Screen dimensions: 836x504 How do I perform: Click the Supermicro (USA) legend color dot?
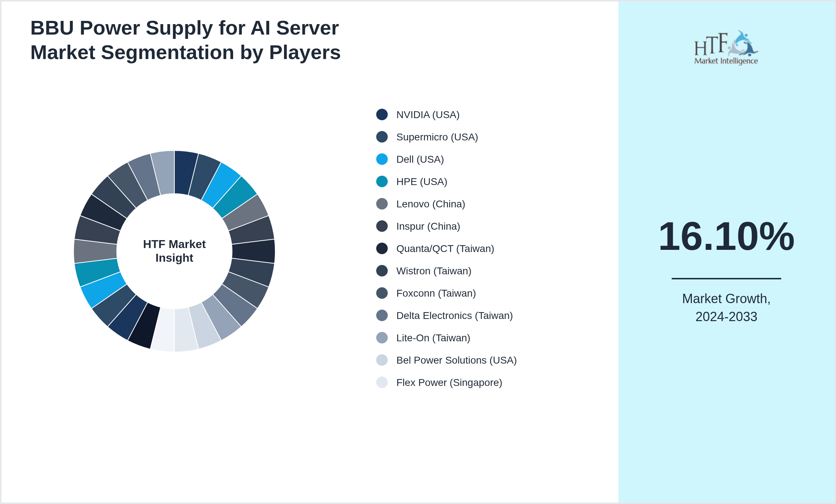click(382, 137)
